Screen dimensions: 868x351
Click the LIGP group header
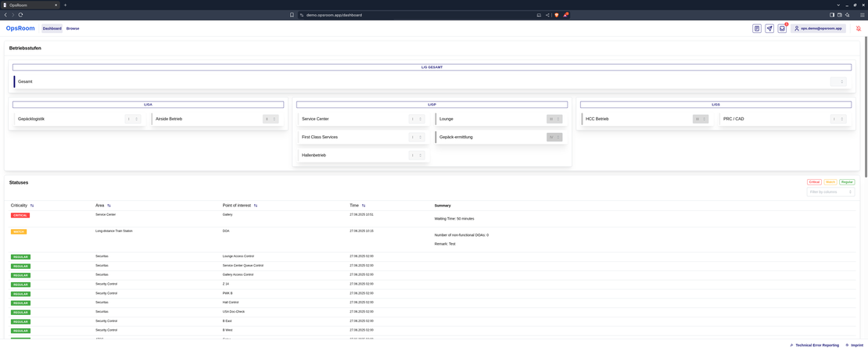pyautogui.click(x=432, y=104)
